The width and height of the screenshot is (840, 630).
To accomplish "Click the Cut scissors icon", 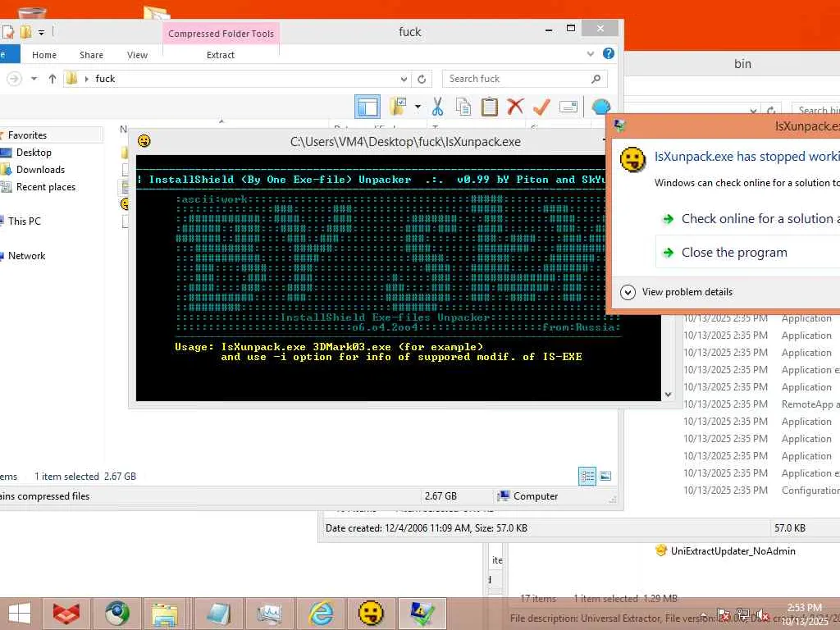I will click(x=438, y=107).
